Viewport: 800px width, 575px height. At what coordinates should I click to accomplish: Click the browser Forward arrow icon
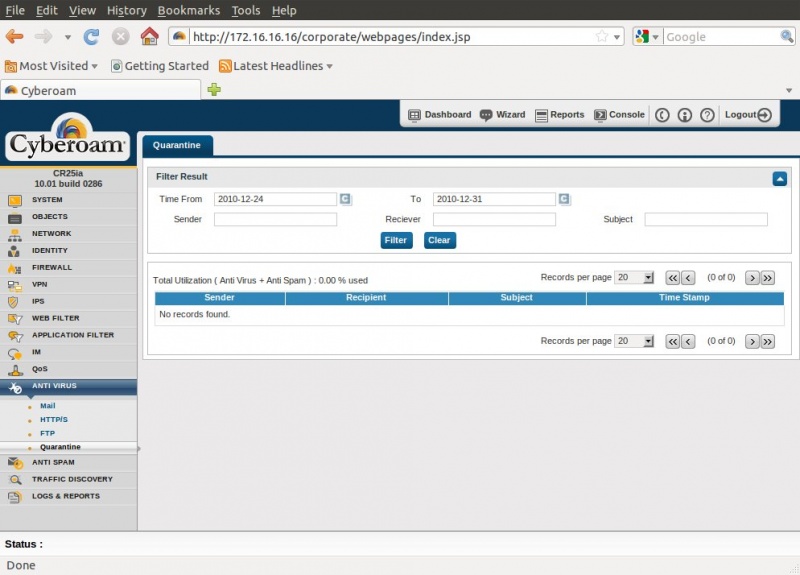coord(43,37)
